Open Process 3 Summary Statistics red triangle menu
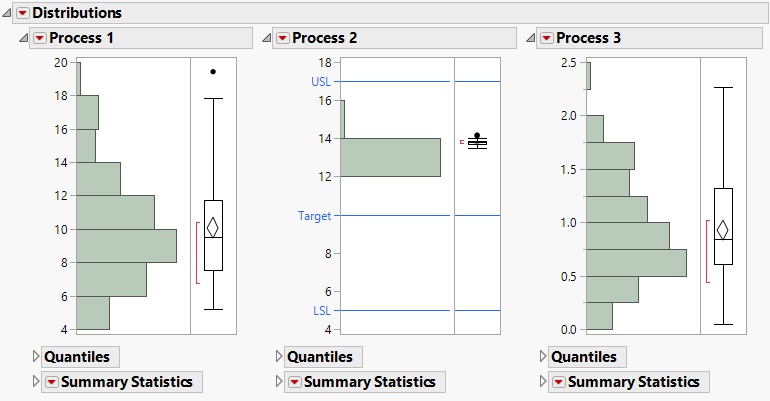This screenshot has height=401, width=770. 557,382
